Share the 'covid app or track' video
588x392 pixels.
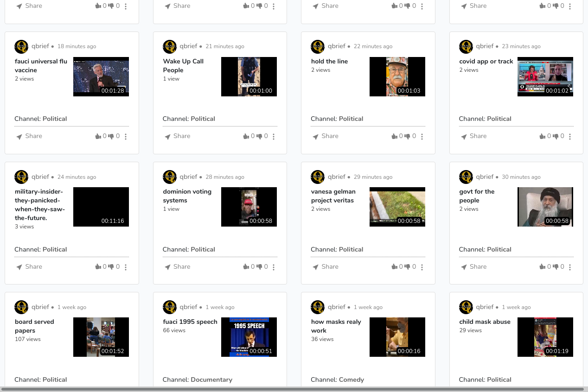tap(473, 136)
